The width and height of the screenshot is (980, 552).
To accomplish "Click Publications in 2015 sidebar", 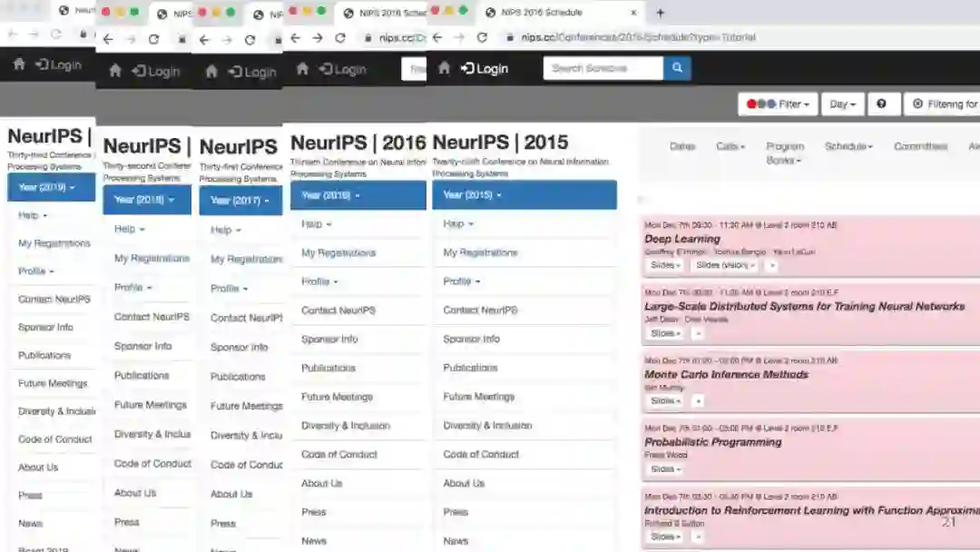I will point(470,368).
